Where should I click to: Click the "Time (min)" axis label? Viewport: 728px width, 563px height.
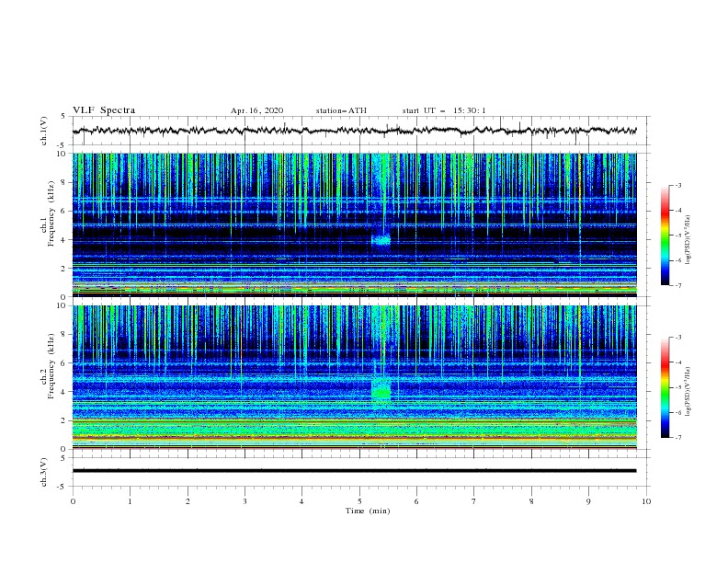point(368,511)
